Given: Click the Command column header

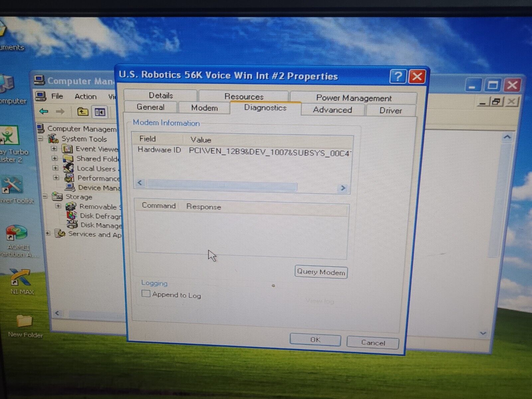Looking at the screenshot, I should click(x=159, y=205).
